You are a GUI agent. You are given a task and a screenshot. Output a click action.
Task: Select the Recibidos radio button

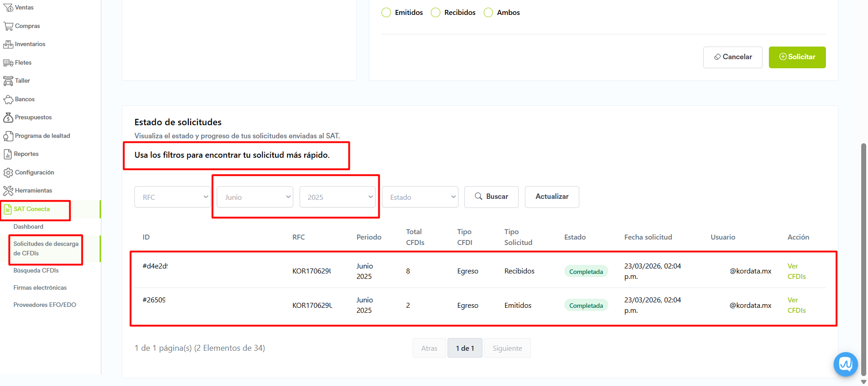tap(435, 13)
